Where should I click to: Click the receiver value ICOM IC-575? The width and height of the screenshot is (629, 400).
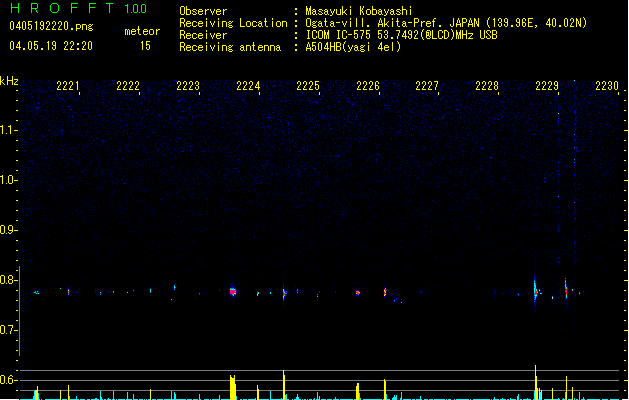[x=338, y=35]
